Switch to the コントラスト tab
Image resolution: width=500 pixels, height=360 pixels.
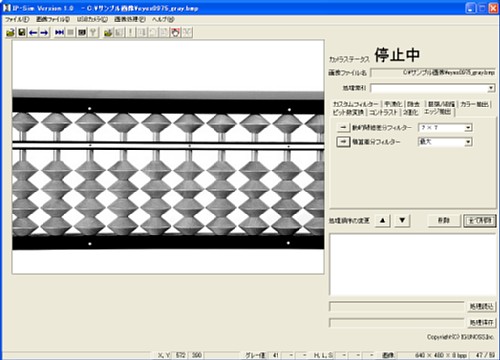pos(383,112)
